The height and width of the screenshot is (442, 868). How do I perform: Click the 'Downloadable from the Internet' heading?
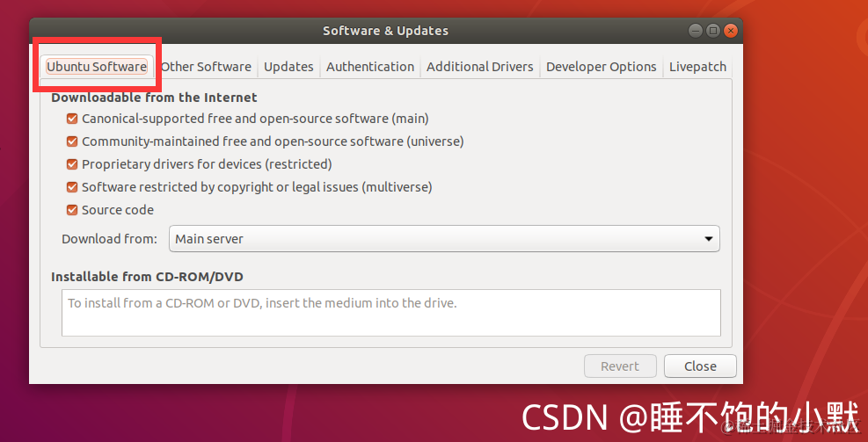coord(154,98)
